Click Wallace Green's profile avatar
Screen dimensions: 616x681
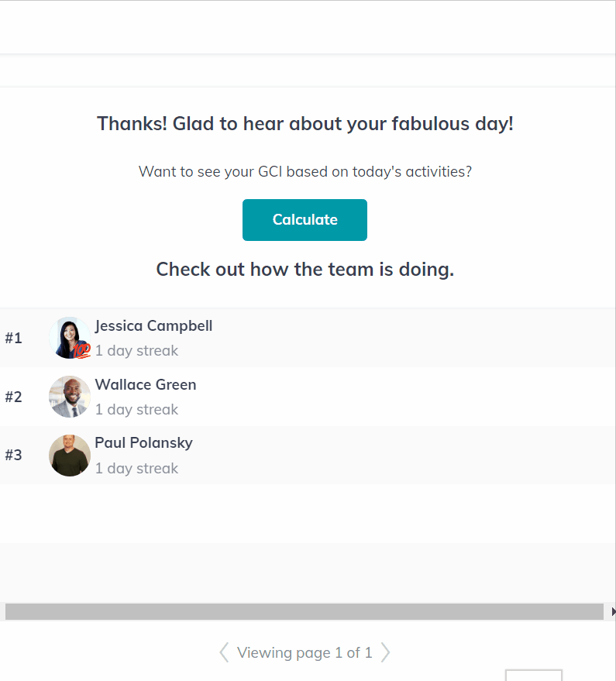click(x=69, y=397)
